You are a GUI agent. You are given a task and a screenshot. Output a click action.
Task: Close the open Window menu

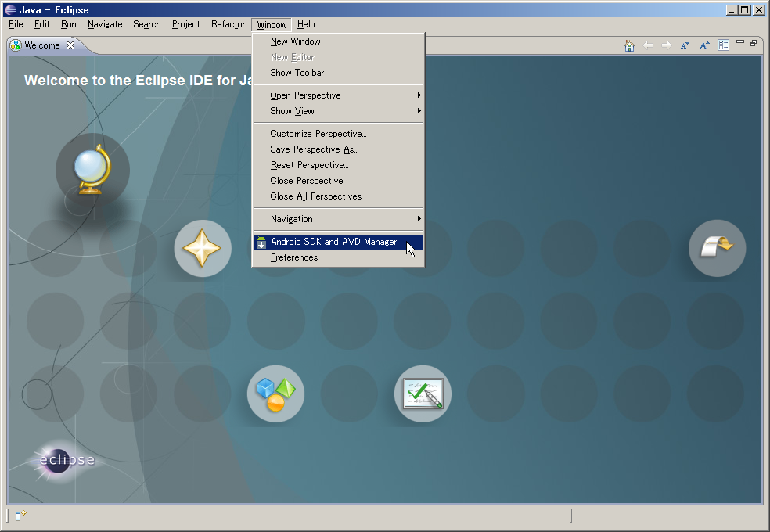[x=272, y=24]
